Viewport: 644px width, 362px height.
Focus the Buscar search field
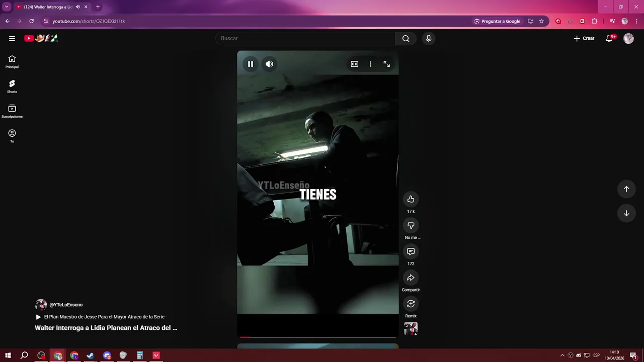coord(305,38)
